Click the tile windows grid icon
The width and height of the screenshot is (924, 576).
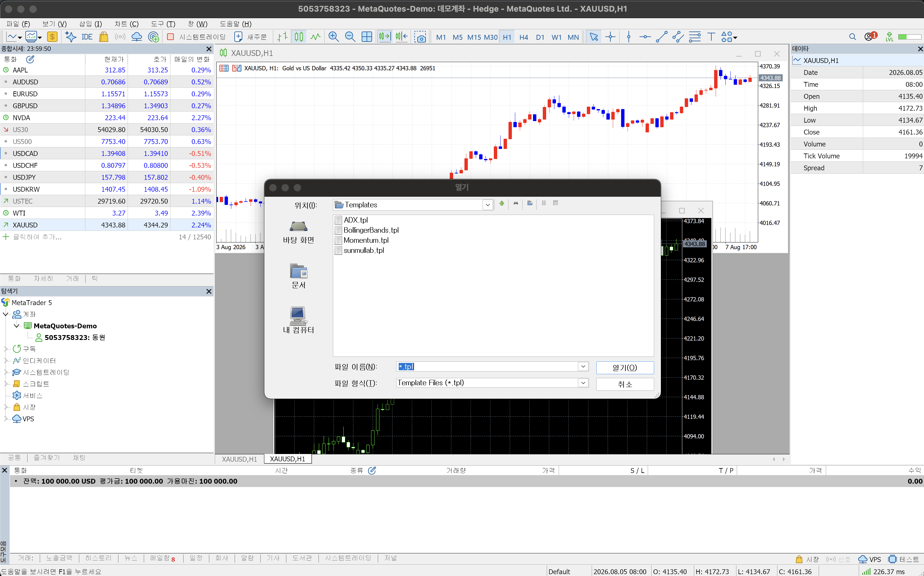367,37
